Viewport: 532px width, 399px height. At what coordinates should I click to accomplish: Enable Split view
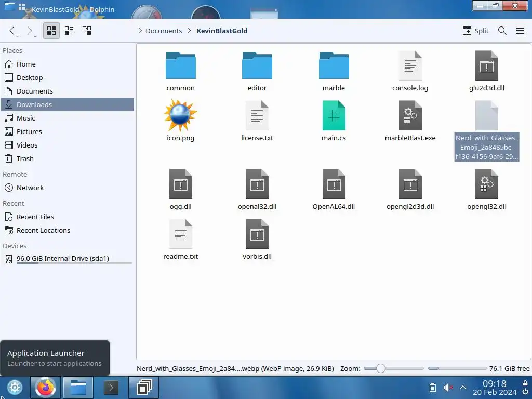(x=475, y=31)
